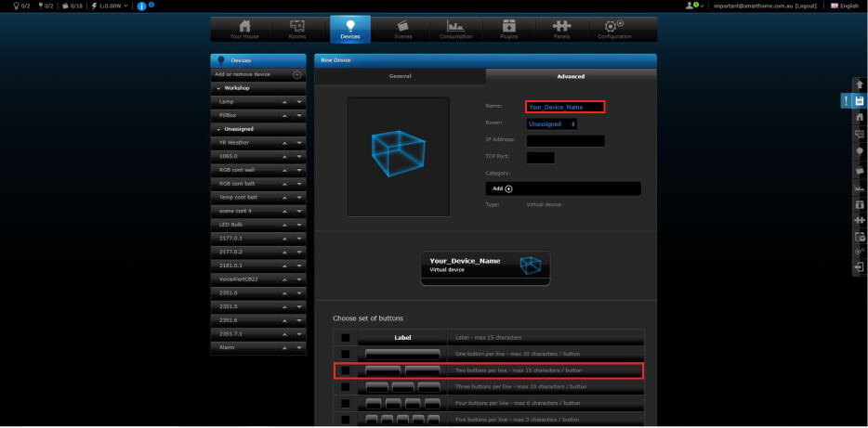Click the plus icon beside Add or remove device
Image resolution: width=868 pixels, height=428 pixels.
(296, 74)
